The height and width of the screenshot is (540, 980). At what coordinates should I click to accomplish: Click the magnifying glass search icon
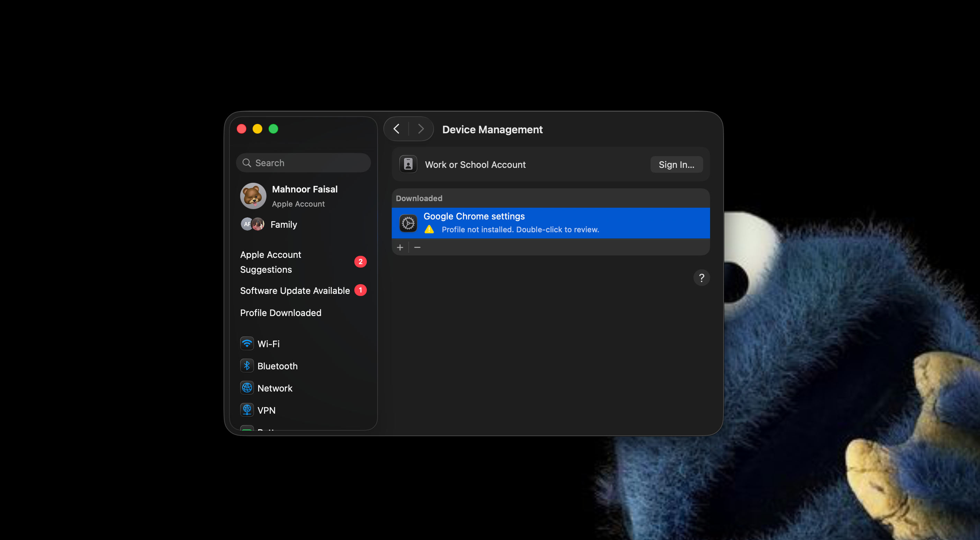[x=246, y=163]
